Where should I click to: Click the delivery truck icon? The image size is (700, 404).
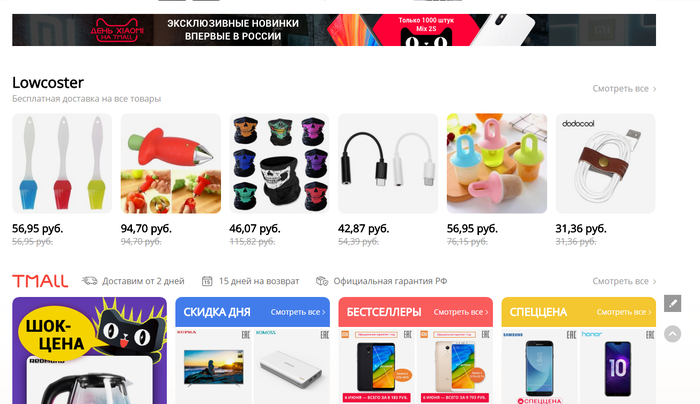point(89,281)
